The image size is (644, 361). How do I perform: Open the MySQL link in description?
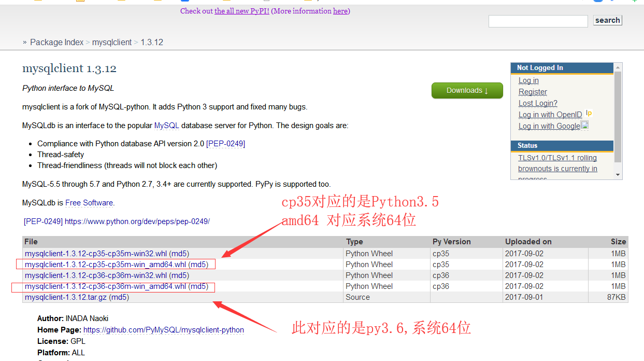(x=167, y=126)
